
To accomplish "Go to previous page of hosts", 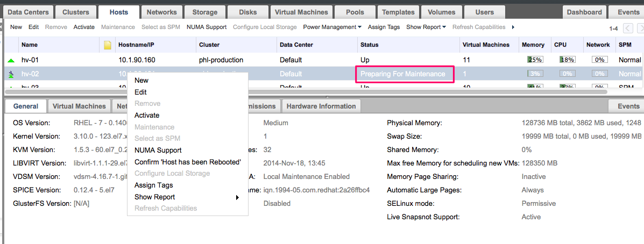I will 628,28.
